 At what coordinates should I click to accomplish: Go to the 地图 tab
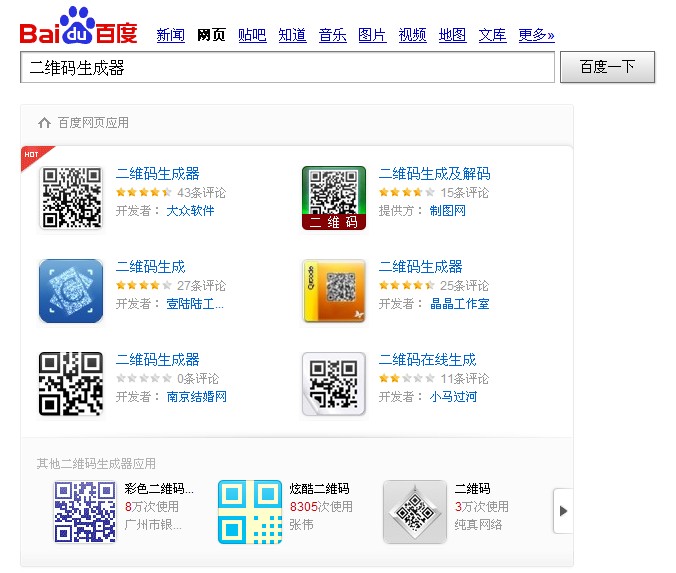coord(452,35)
